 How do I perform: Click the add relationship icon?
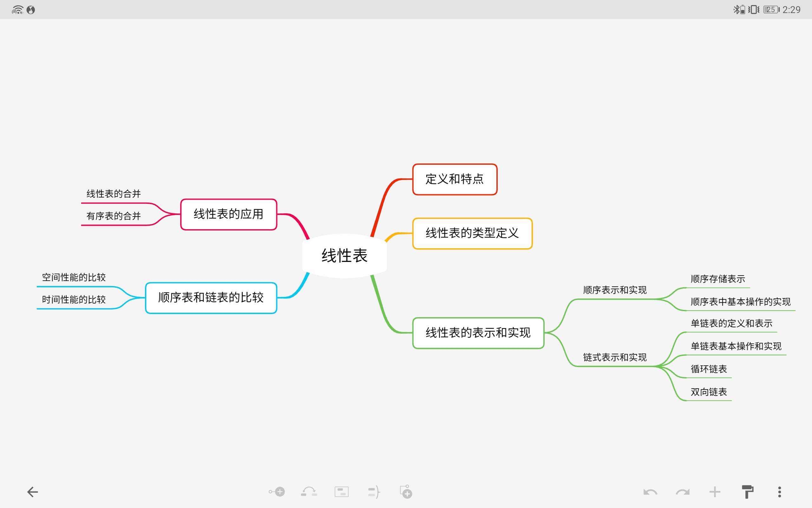pyautogui.click(x=309, y=492)
